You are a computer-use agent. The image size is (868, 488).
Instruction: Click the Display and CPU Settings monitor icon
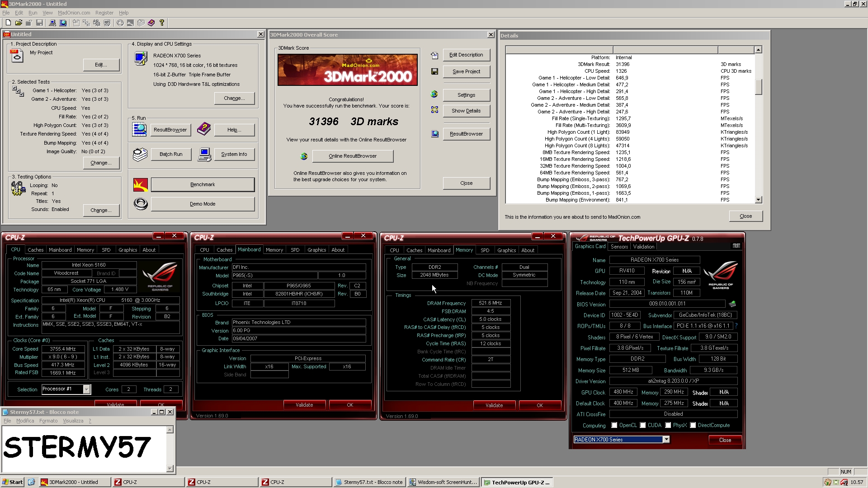141,58
